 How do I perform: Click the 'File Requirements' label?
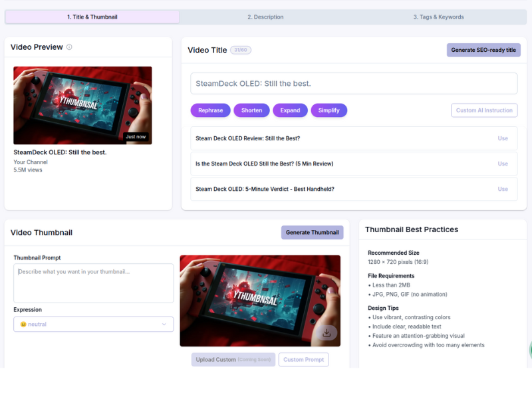[x=391, y=276]
